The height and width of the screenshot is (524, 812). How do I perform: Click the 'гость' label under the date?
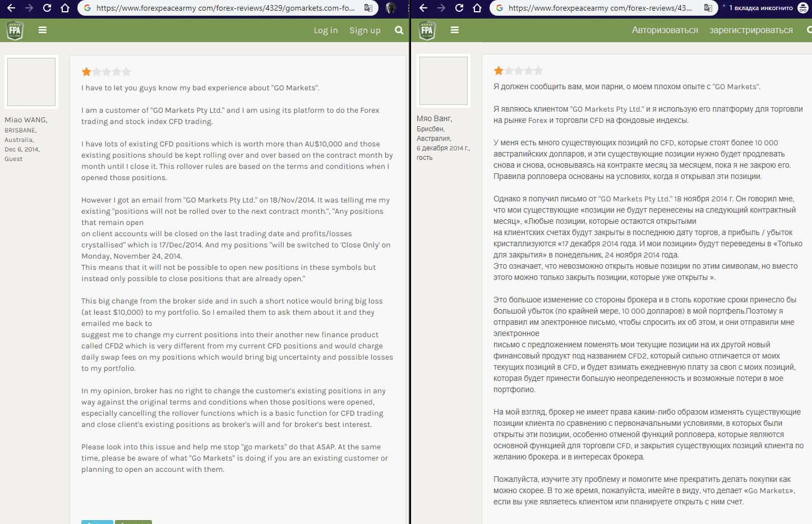click(425, 158)
